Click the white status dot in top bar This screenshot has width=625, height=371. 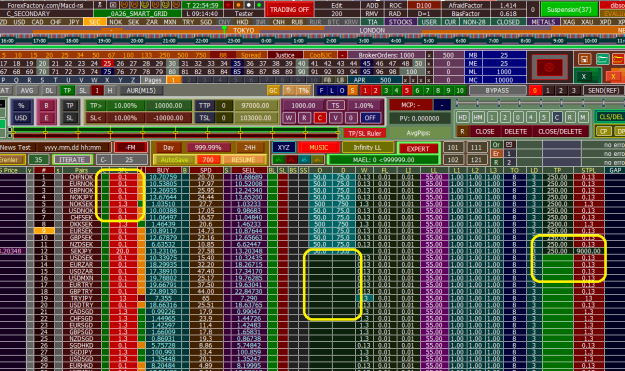(249, 5)
